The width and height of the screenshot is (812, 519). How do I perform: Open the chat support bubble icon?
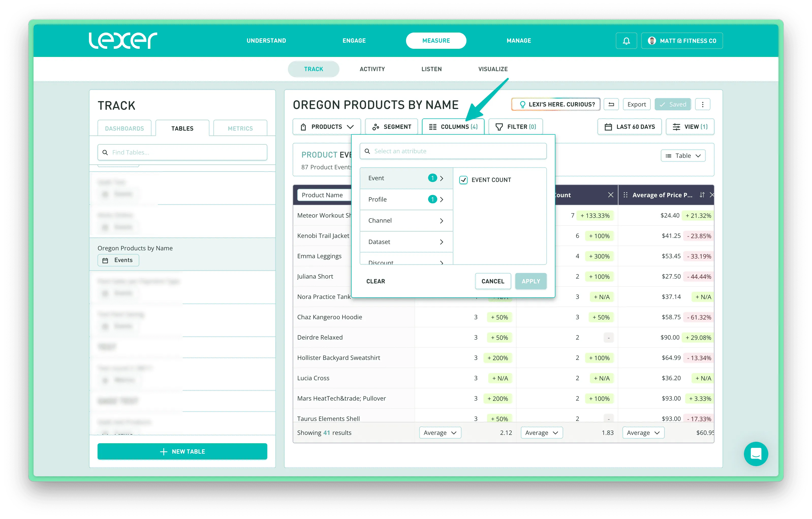[756, 454]
